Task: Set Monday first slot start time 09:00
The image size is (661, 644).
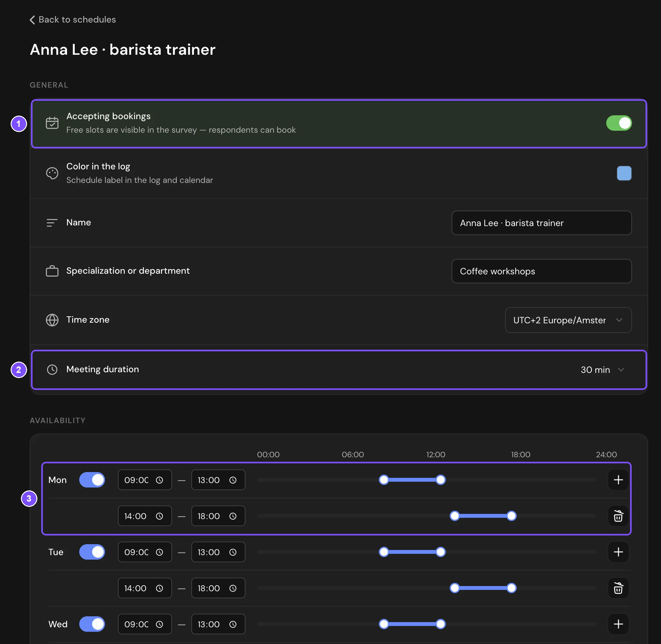Action: point(145,479)
